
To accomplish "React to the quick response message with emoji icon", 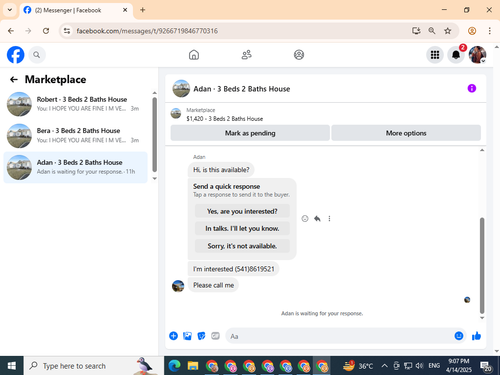I will coord(305,219).
